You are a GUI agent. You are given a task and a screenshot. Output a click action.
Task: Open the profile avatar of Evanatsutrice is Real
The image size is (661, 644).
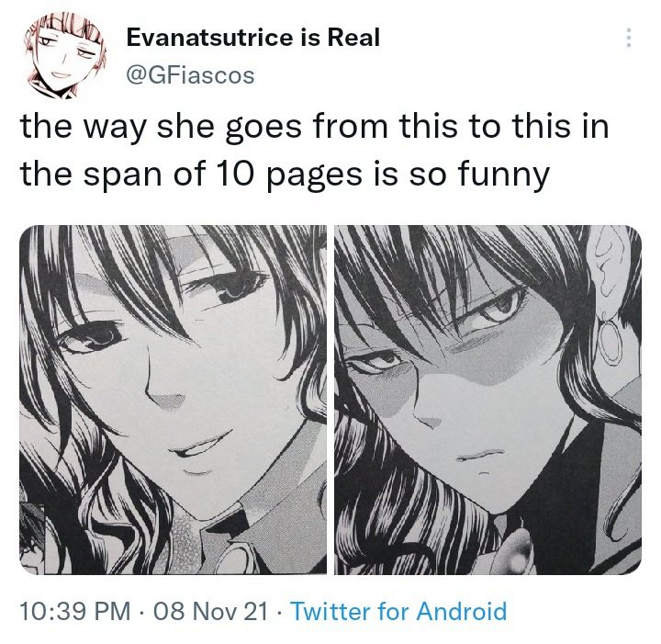pos(64,56)
